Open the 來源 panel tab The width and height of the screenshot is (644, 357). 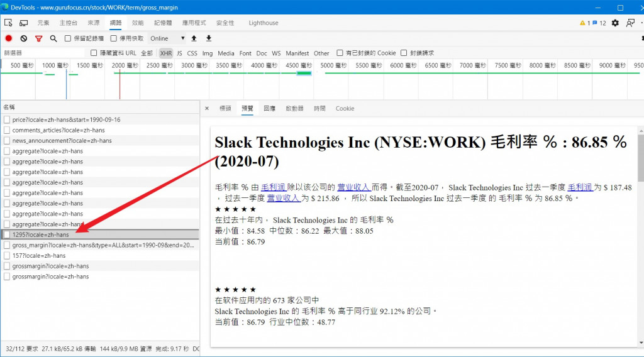[93, 23]
